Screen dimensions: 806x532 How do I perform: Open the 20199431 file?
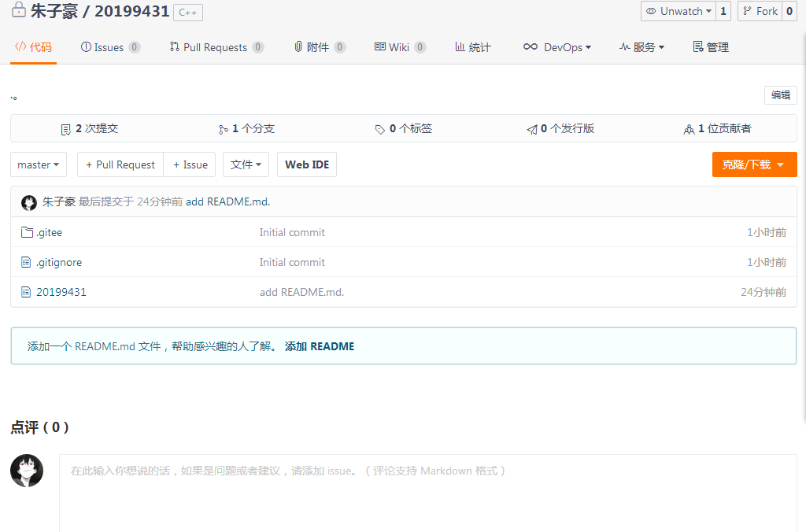click(61, 292)
